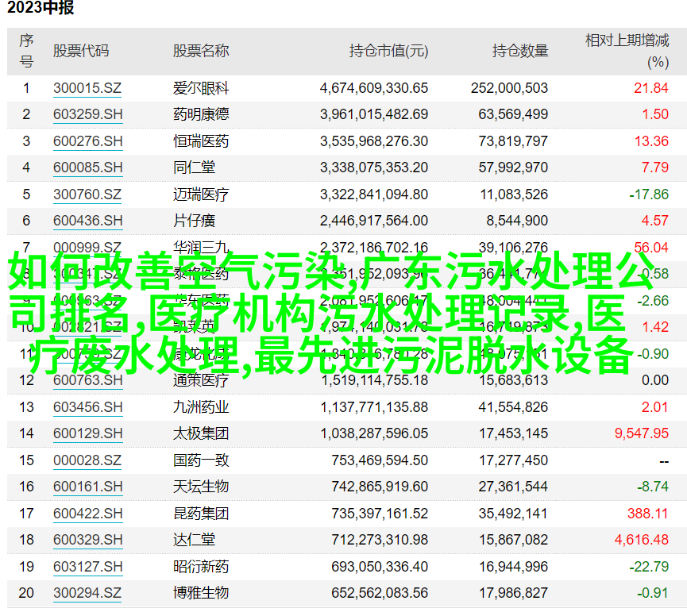
Task: Follow the 603127.SH stock link
Action: coord(87,567)
